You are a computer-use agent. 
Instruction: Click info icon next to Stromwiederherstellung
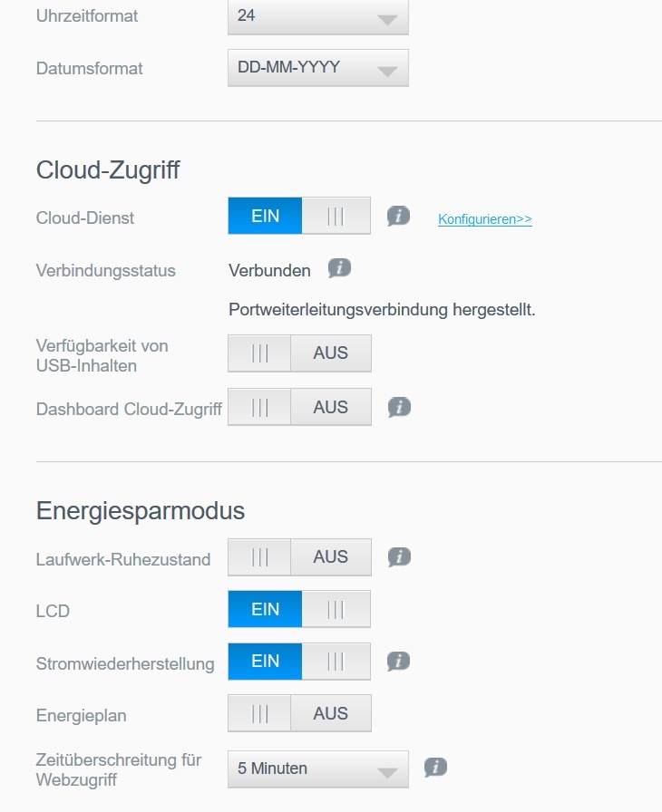click(398, 662)
